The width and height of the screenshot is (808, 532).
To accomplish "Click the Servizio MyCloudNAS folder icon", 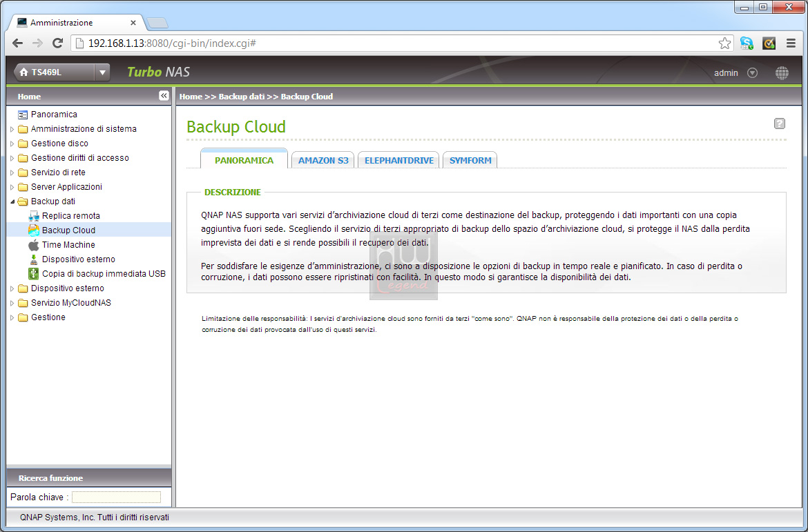I will point(23,303).
